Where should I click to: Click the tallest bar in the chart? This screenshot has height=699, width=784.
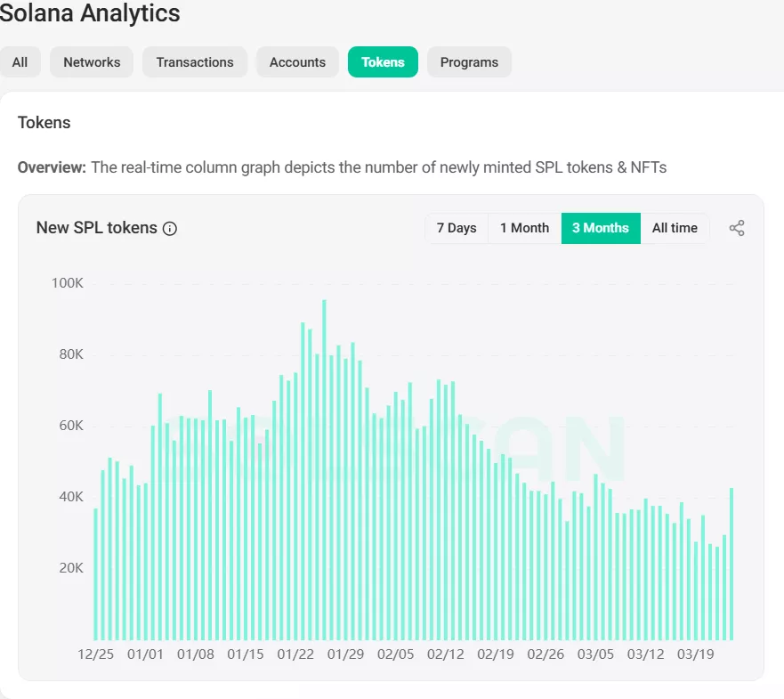(x=324, y=472)
